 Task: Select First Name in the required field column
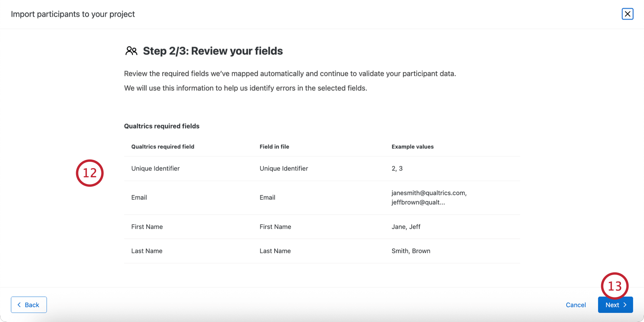(147, 227)
